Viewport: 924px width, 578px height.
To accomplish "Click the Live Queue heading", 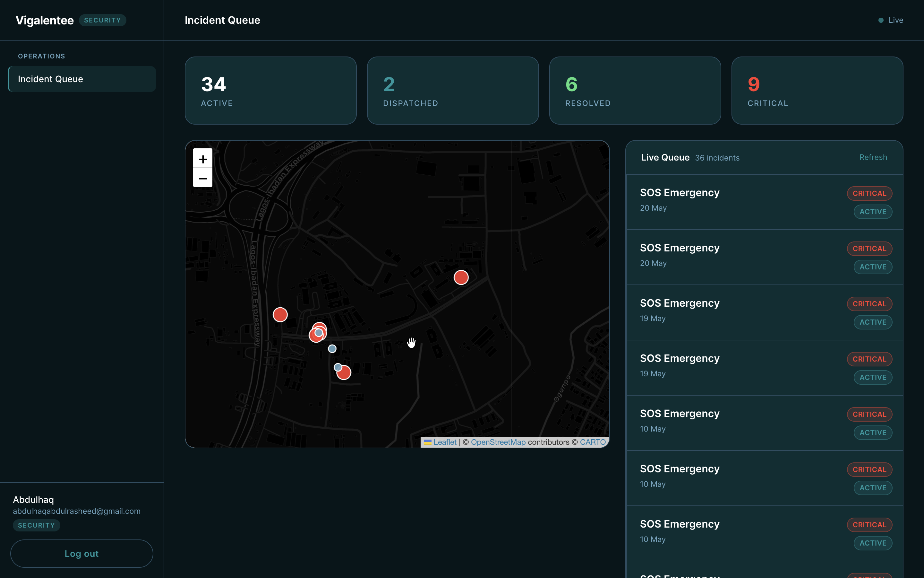I will (665, 157).
